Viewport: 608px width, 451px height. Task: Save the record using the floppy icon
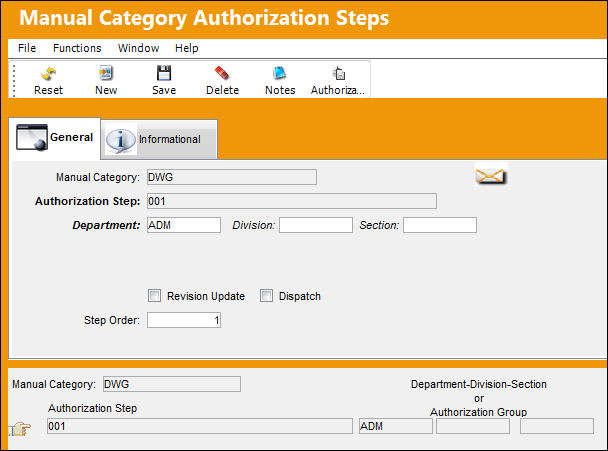click(164, 73)
